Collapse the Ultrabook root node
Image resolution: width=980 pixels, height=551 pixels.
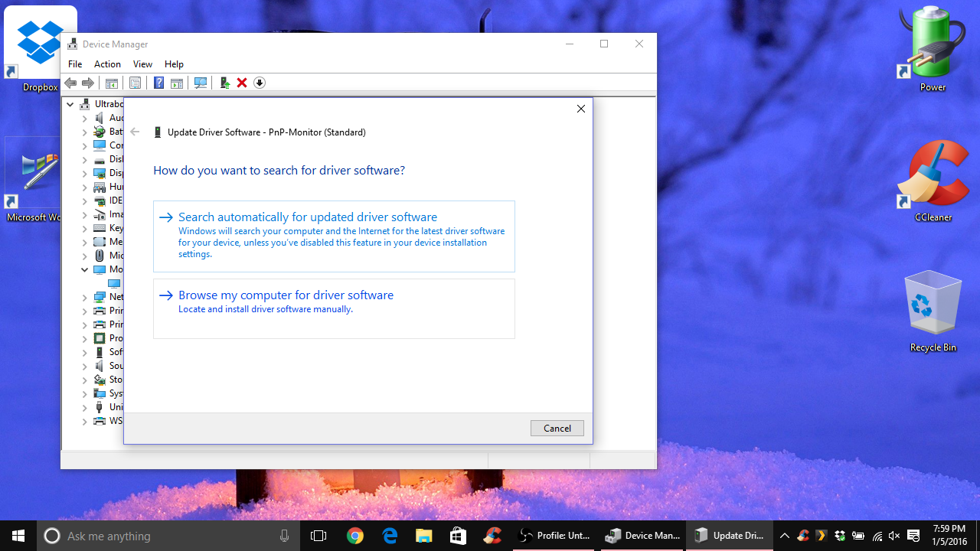tap(70, 104)
